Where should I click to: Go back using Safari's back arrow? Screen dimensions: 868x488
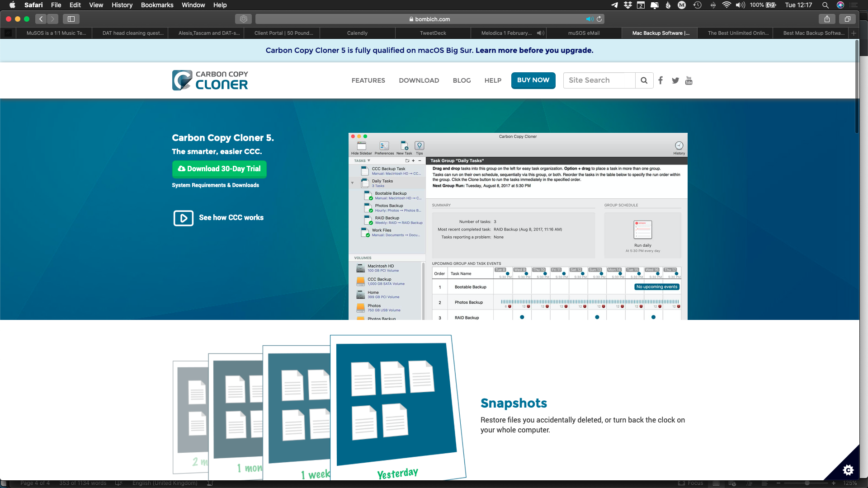tap(41, 19)
